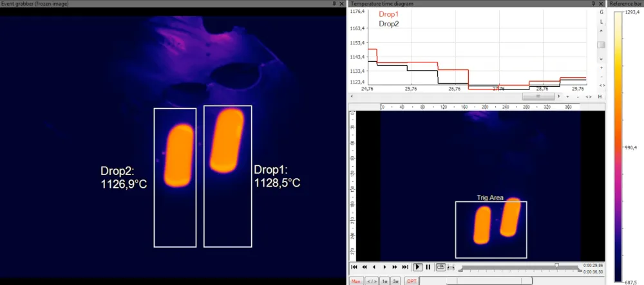Pause the thermal video playback
The height and width of the screenshot is (285, 644).
(428, 267)
